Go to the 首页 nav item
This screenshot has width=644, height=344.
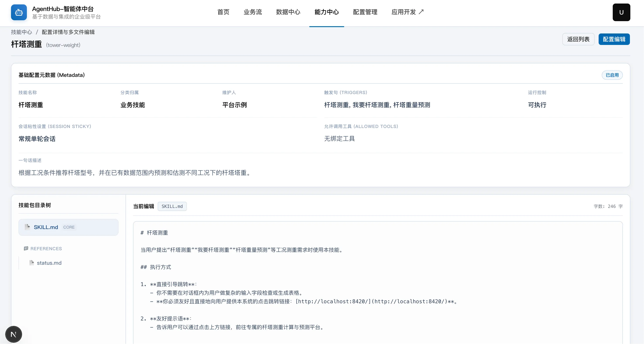pyautogui.click(x=223, y=12)
